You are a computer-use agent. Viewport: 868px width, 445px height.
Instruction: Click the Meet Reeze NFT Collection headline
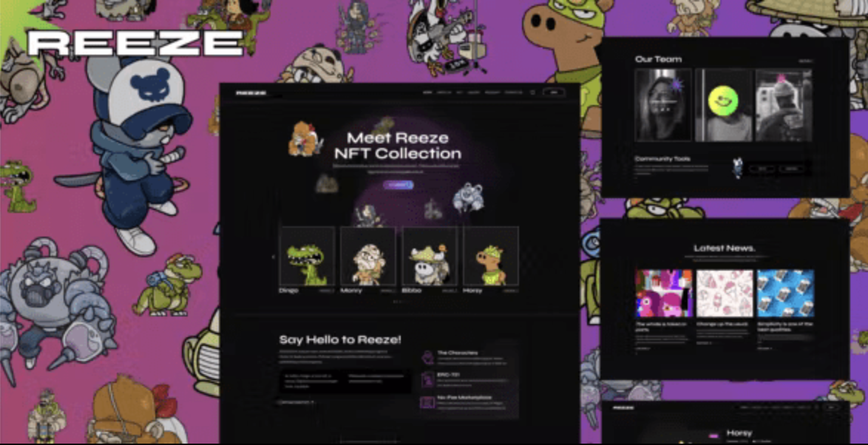point(398,146)
